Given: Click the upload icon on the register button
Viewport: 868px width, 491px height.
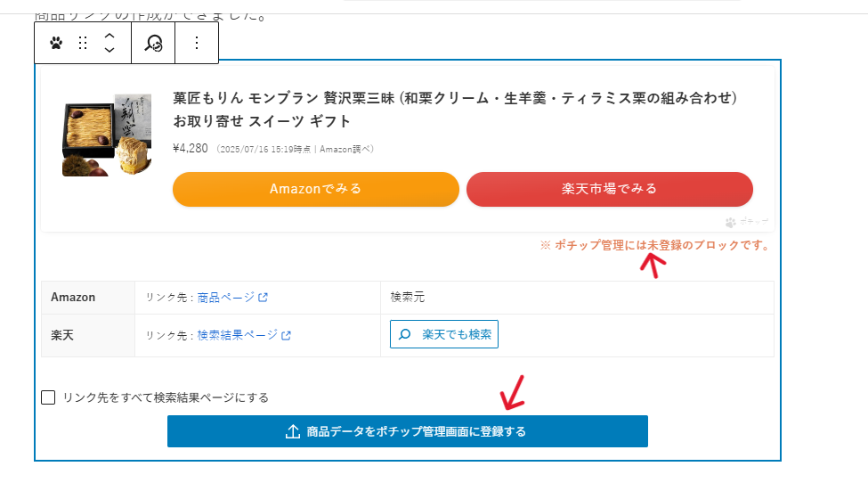Looking at the screenshot, I should 293,431.
